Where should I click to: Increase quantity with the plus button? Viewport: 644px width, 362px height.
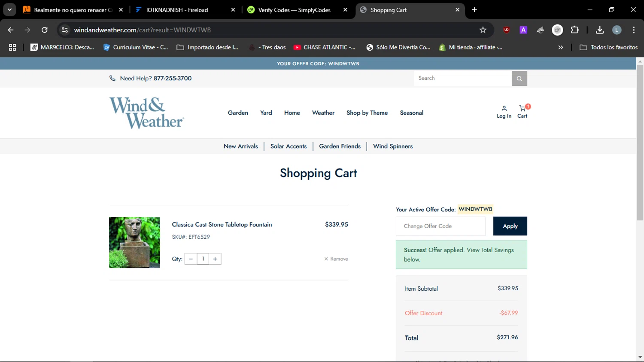pyautogui.click(x=215, y=259)
